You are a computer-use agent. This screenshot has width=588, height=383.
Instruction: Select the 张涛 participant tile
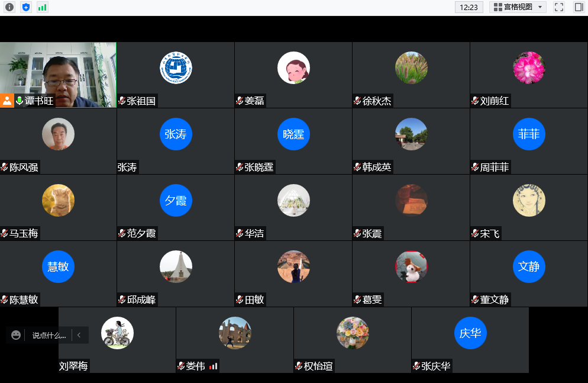(176, 141)
